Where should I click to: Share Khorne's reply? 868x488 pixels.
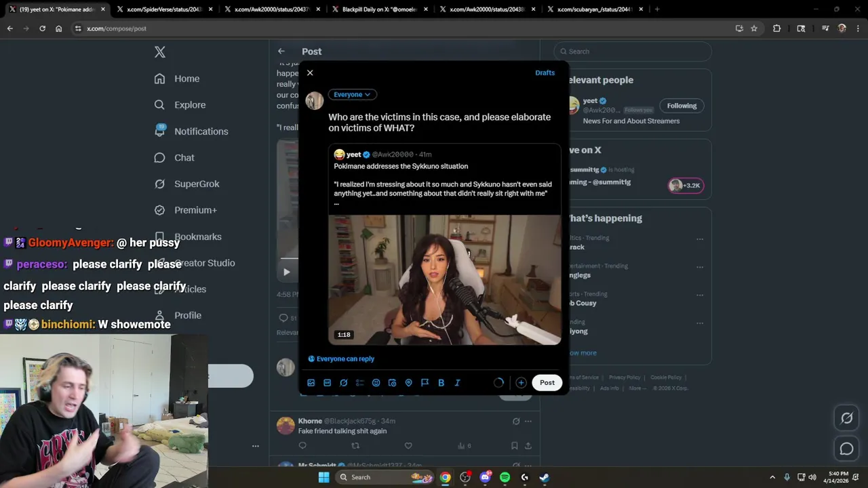pyautogui.click(x=528, y=445)
